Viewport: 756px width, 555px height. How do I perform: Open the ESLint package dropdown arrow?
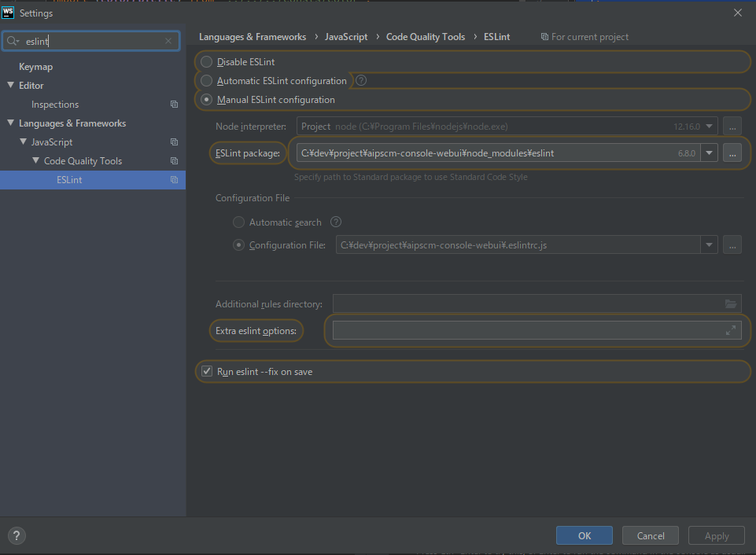click(x=710, y=153)
